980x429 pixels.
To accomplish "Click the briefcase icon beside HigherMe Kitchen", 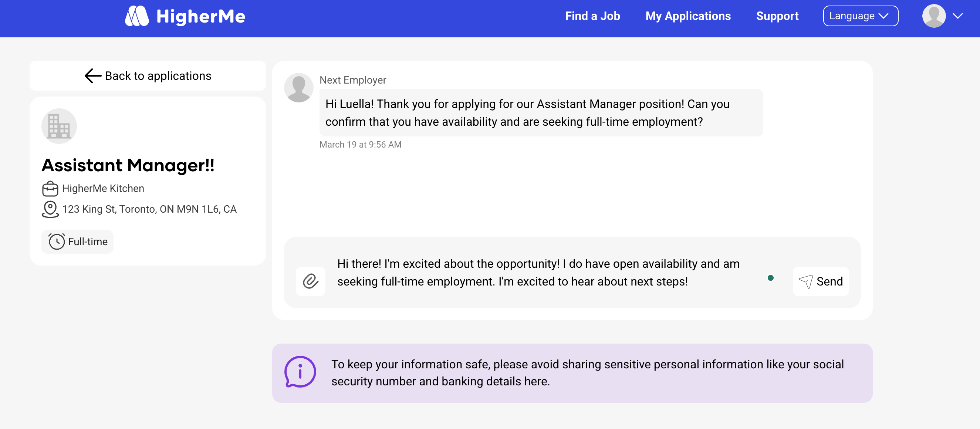I will [x=50, y=189].
